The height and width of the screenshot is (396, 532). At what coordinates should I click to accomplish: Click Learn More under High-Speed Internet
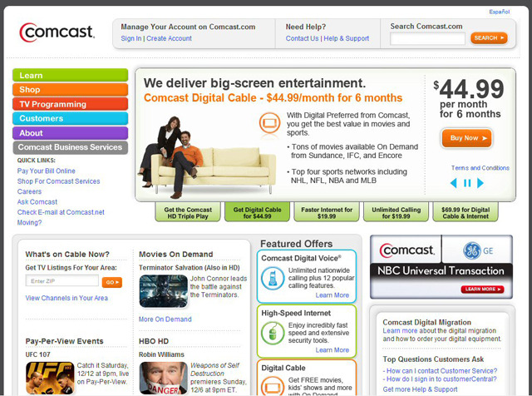[332, 349]
